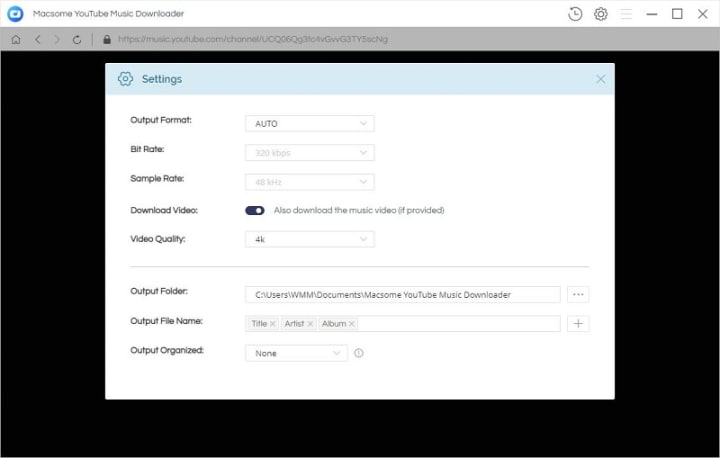Click the lock icon in address bar
This screenshot has width=720, height=458.
[107, 40]
